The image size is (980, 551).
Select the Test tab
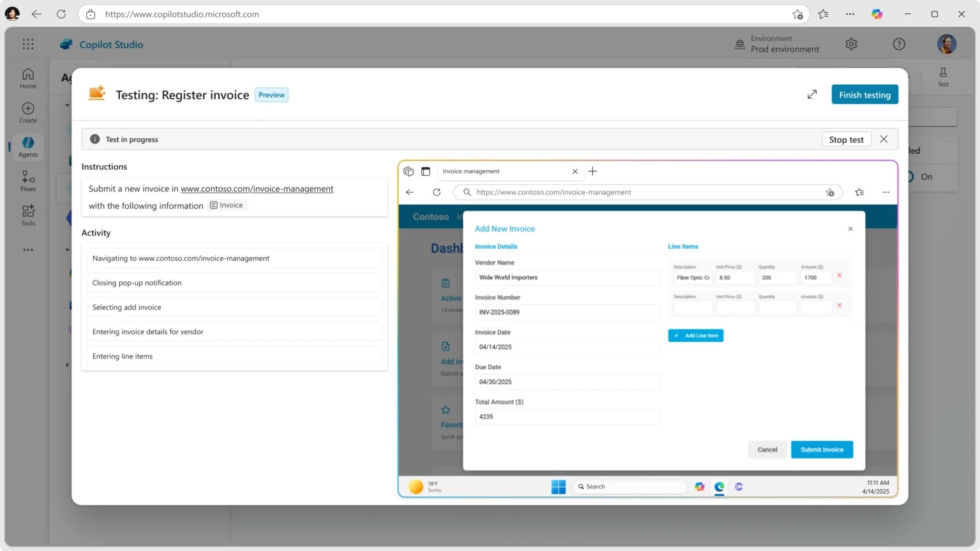tap(942, 77)
